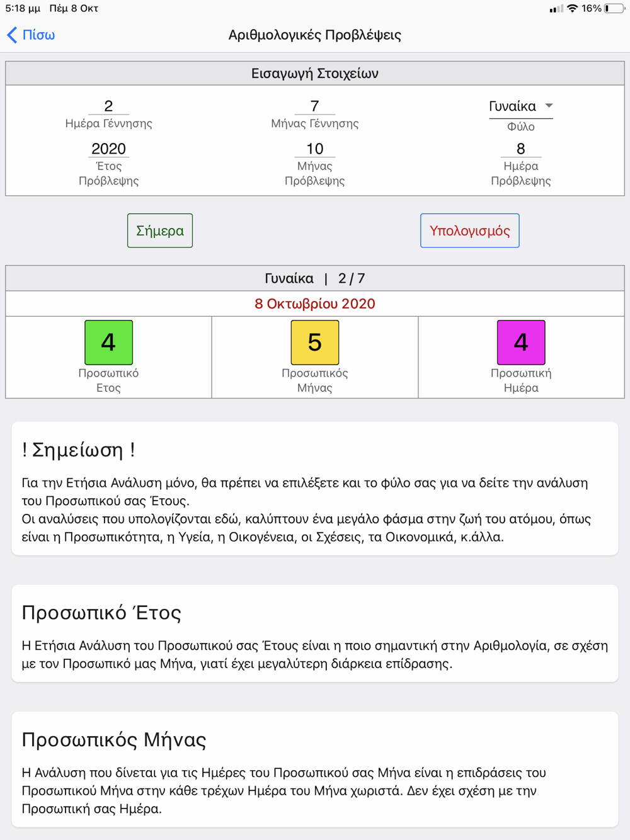Click the Σήμερα button
630x840 pixels.
[x=160, y=230]
